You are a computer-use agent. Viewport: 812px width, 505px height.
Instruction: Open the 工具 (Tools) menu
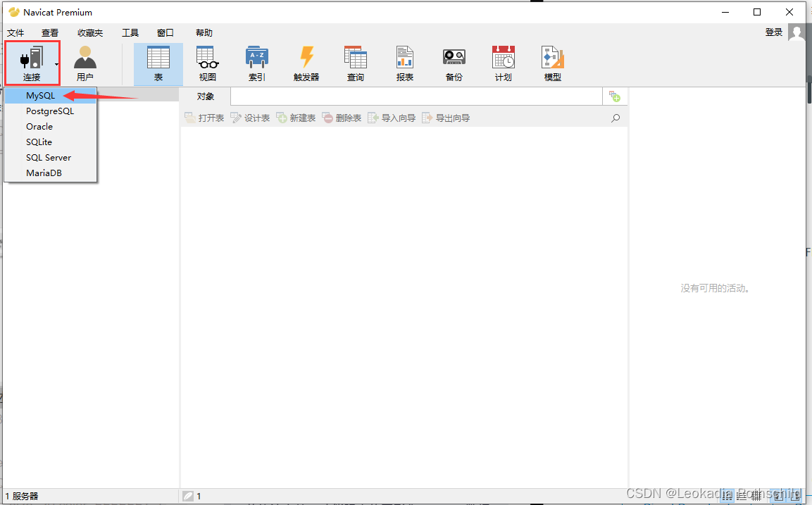click(x=130, y=32)
